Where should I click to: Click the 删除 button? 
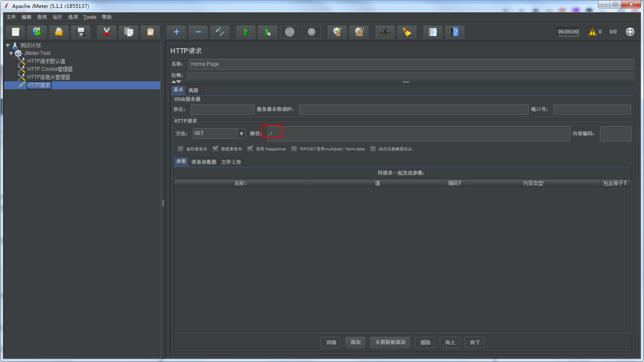425,342
